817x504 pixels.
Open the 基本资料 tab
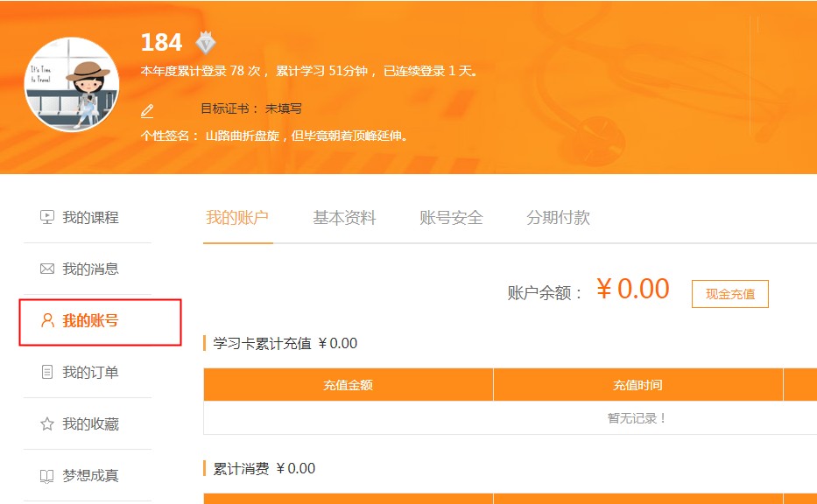344,218
